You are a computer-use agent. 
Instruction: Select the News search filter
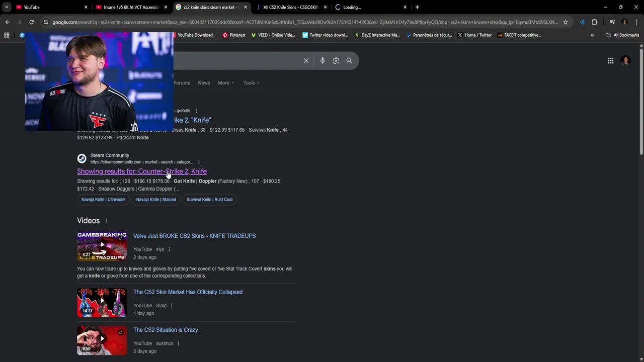click(204, 83)
